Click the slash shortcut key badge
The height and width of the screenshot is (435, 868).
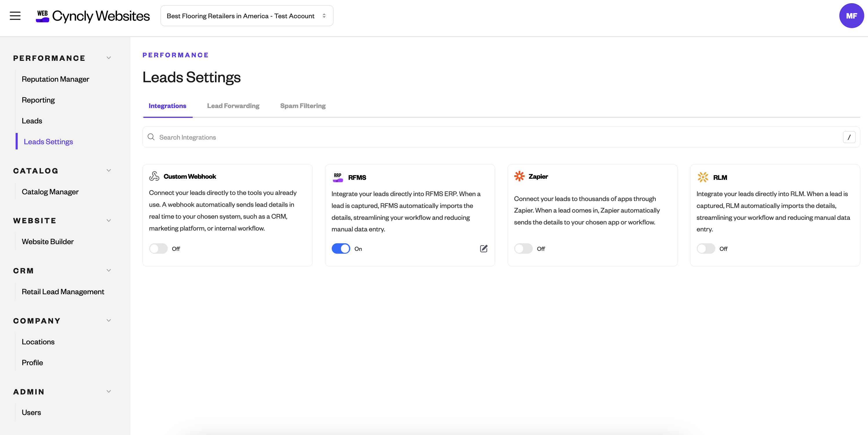pos(849,137)
